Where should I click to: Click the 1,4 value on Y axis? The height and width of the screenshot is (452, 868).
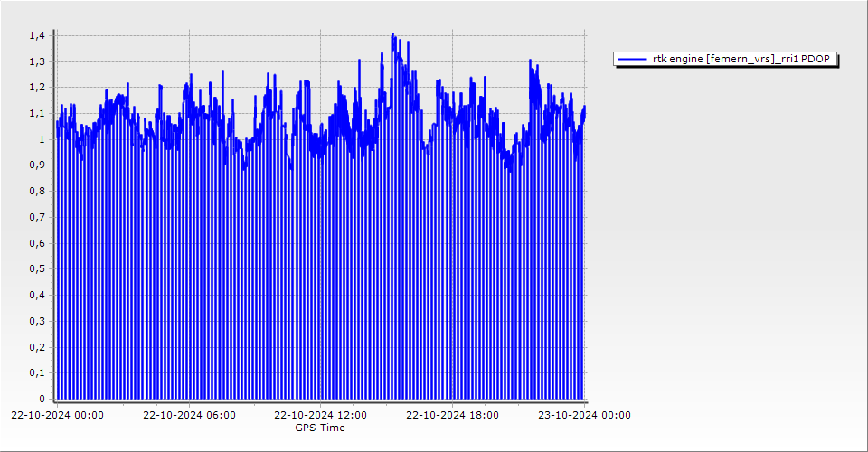pyautogui.click(x=36, y=35)
